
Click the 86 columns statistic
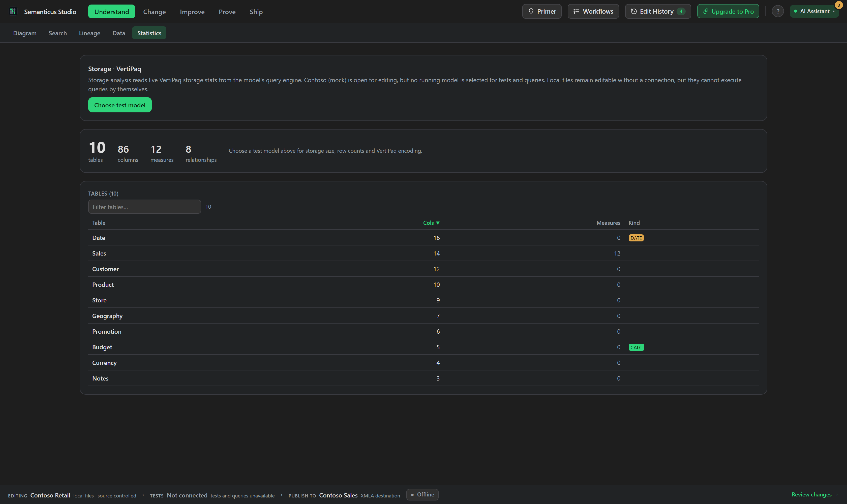128,153
